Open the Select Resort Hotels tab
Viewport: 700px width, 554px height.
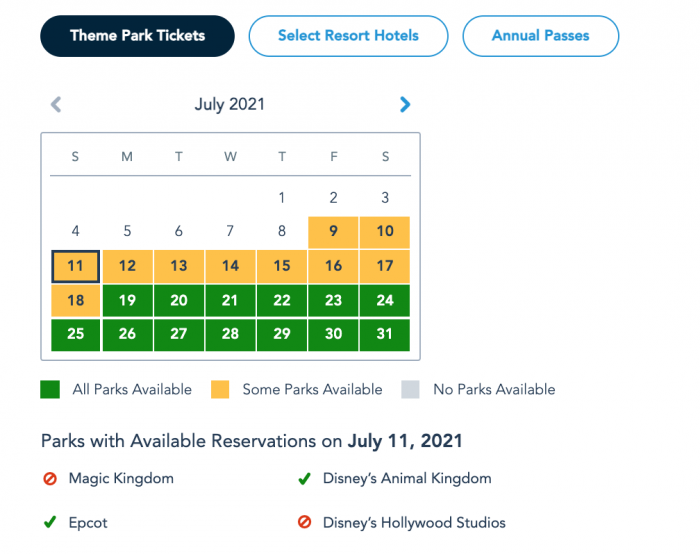[x=348, y=36]
